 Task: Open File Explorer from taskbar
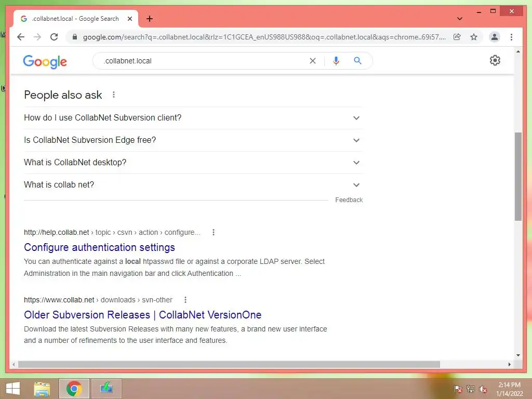click(42, 389)
